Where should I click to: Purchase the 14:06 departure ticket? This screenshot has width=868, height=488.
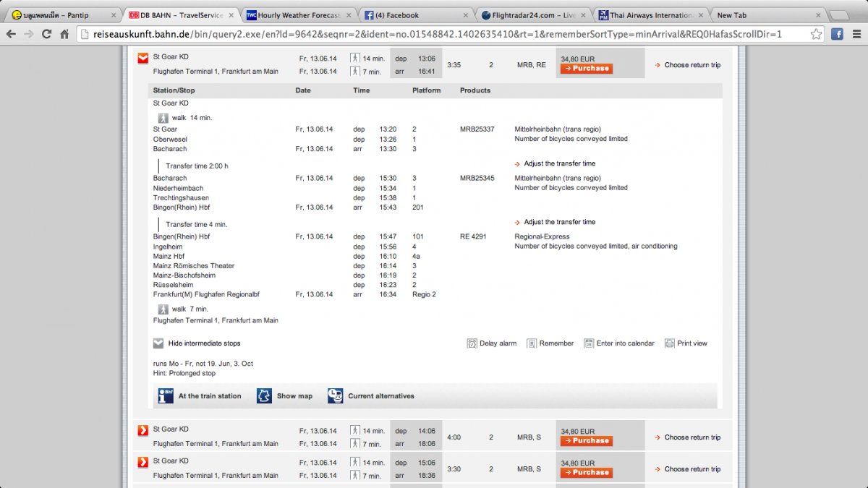[586, 441]
